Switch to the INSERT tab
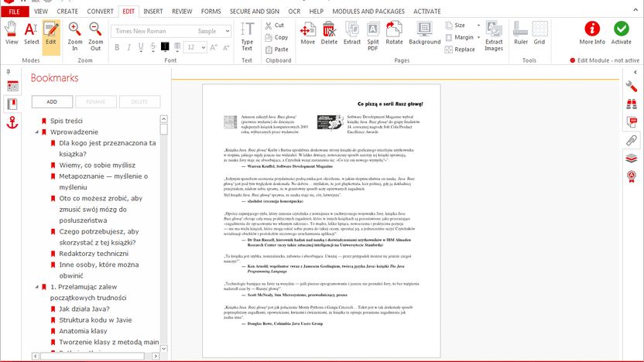 tap(152, 12)
